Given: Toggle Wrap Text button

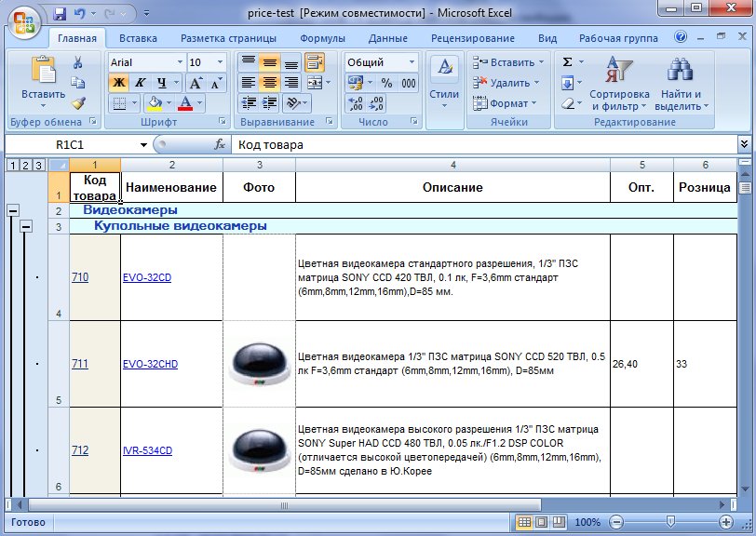Looking at the screenshot, I should coord(315,62).
